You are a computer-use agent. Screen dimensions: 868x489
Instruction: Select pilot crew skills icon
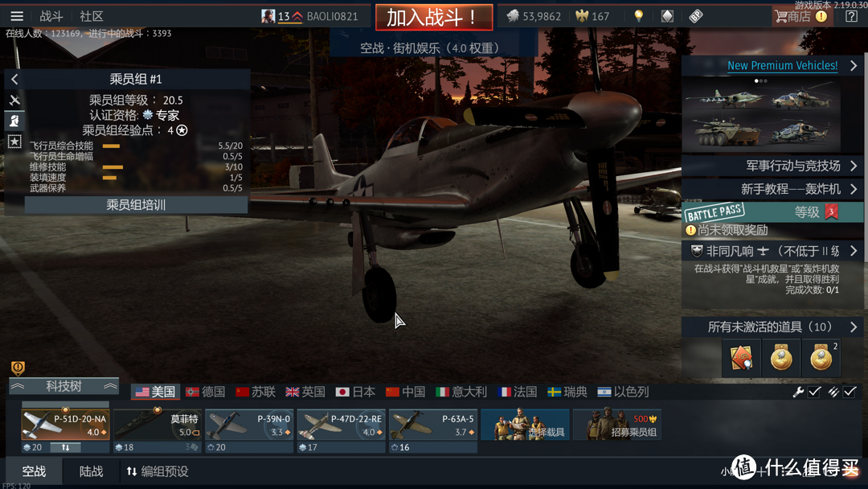click(14, 121)
